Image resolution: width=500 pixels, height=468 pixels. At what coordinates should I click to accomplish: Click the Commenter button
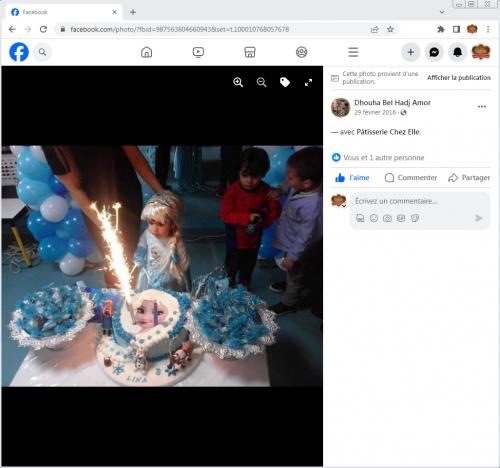point(411,178)
